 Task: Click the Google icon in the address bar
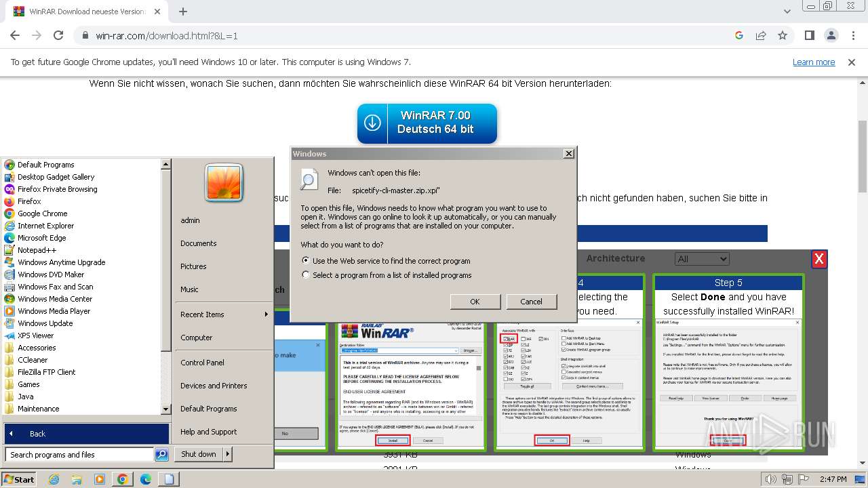[739, 35]
